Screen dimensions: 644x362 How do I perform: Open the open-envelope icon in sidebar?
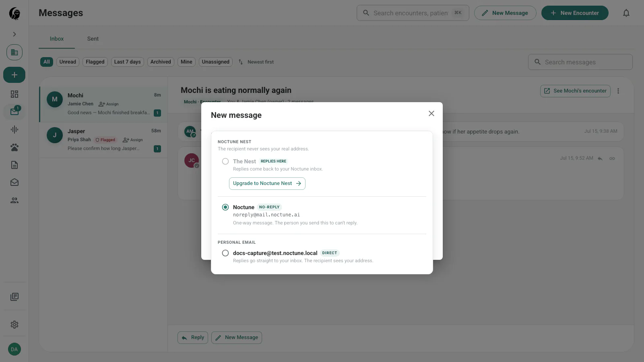coord(14,182)
